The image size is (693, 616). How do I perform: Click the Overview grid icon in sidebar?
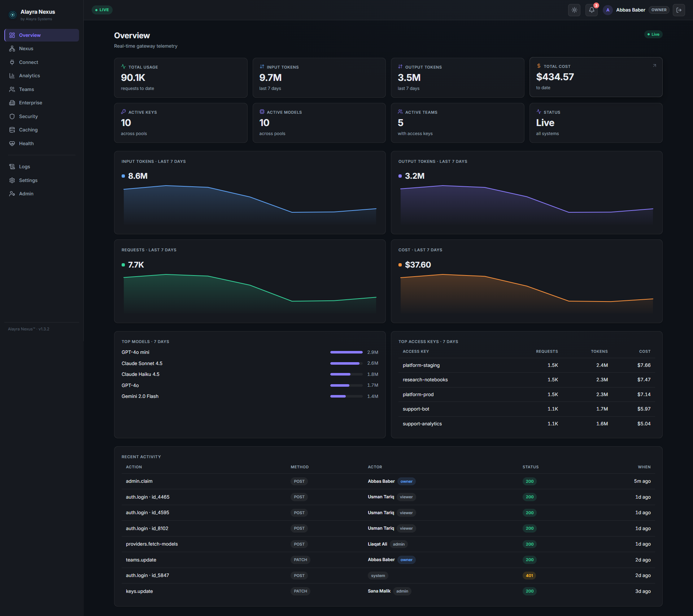12,35
